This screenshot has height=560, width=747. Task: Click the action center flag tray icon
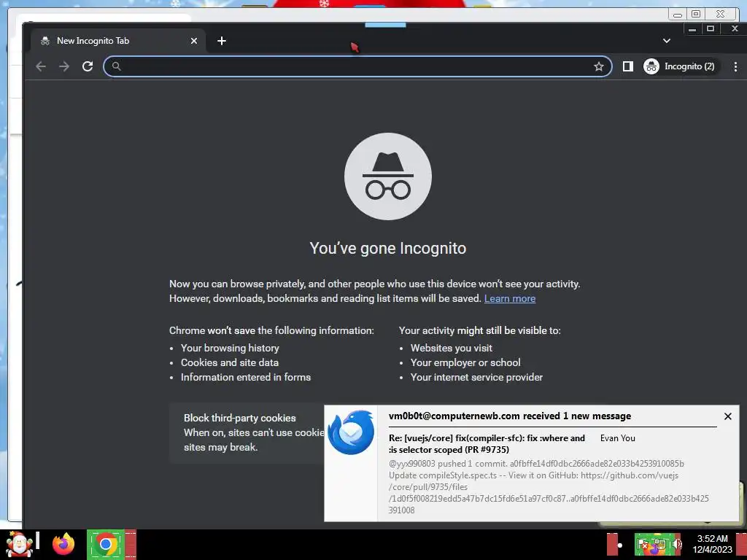point(643,544)
